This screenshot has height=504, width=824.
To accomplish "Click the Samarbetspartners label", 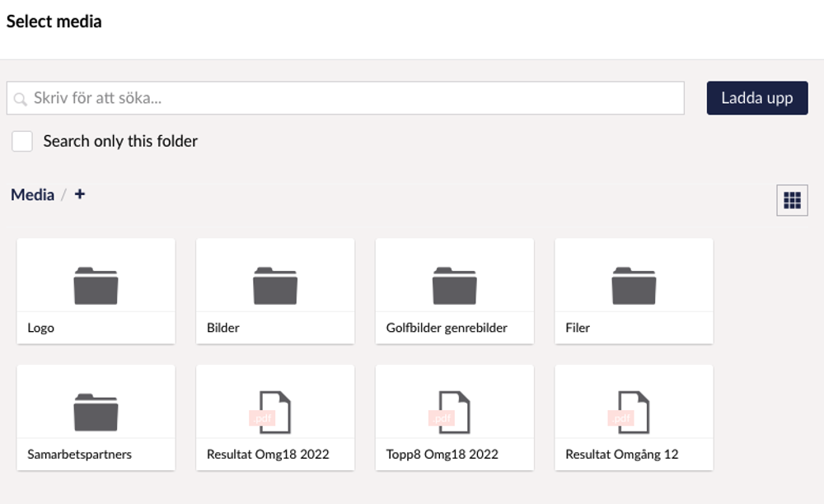I will click(x=79, y=454).
